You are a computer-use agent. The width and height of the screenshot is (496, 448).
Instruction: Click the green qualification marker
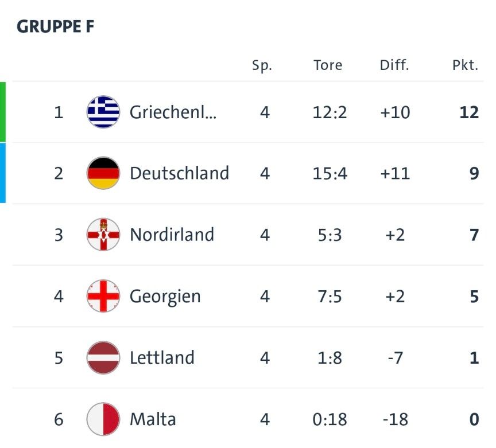tap(3, 112)
